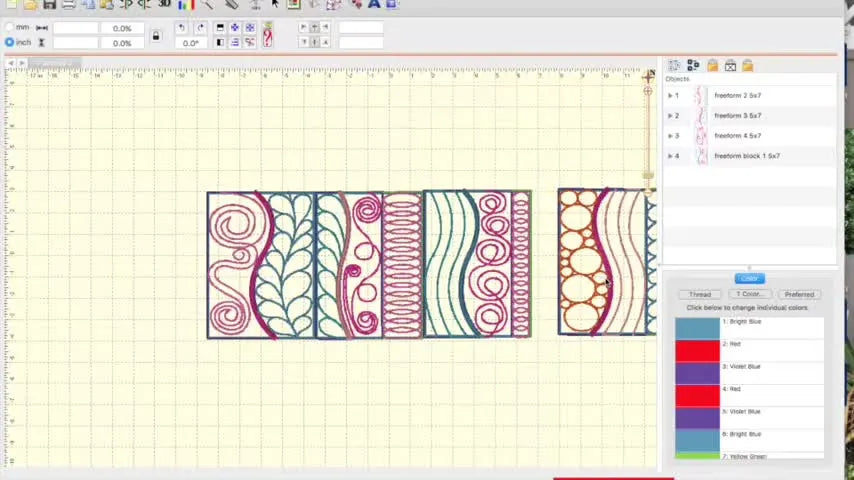Image resolution: width=854 pixels, height=480 pixels.
Task: Click the half-filled vertical flip icon
Action: 220,42
